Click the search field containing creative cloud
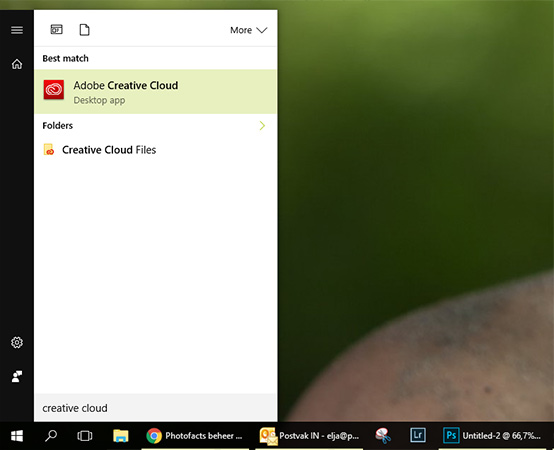This screenshot has width=554, height=450. 155,408
